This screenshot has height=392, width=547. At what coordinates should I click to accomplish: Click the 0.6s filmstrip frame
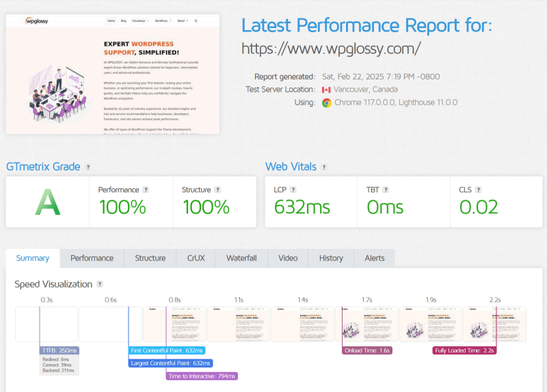click(110, 324)
